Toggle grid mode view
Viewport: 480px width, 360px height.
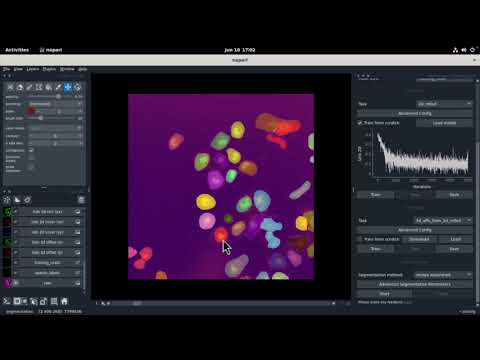click(54, 301)
